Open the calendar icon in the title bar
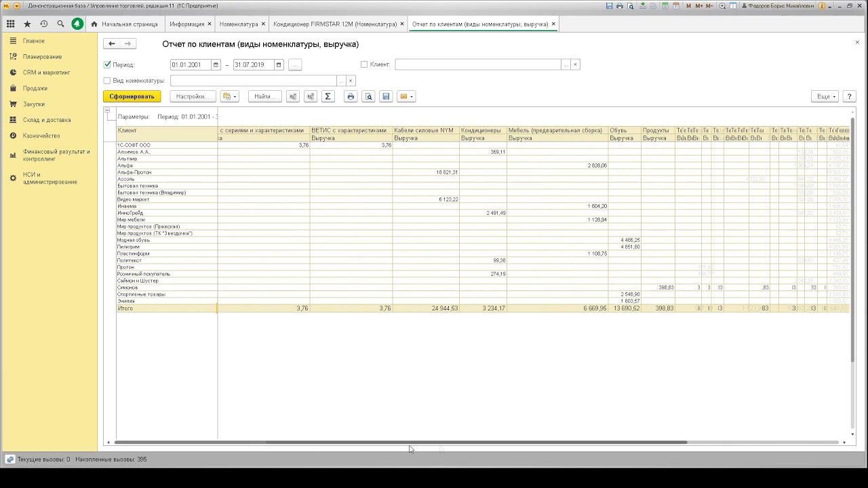The image size is (868, 488). point(676,6)
